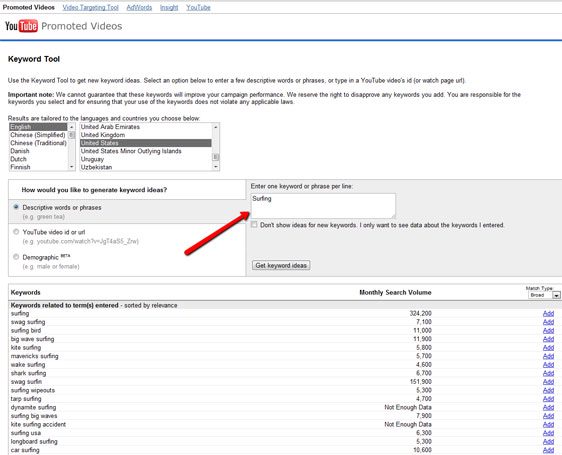
Task: Add the 'dynamite surfing' keyword
Action: (548, 407)
